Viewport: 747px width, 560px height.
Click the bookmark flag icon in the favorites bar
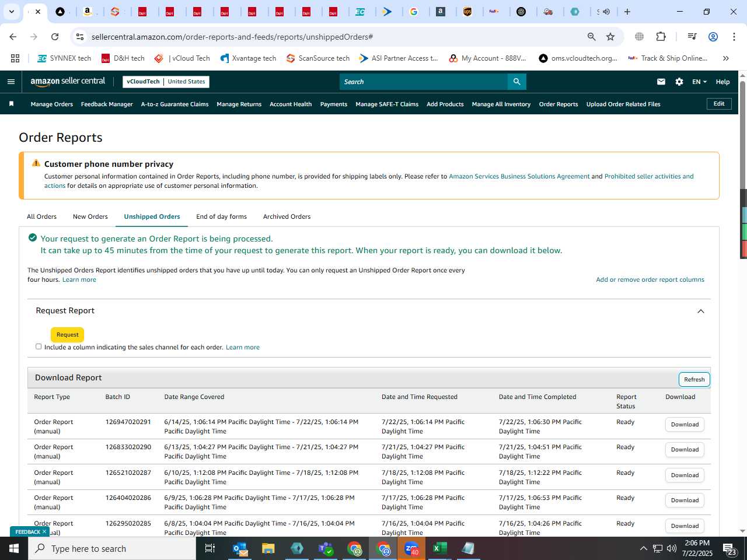point(11,104)
